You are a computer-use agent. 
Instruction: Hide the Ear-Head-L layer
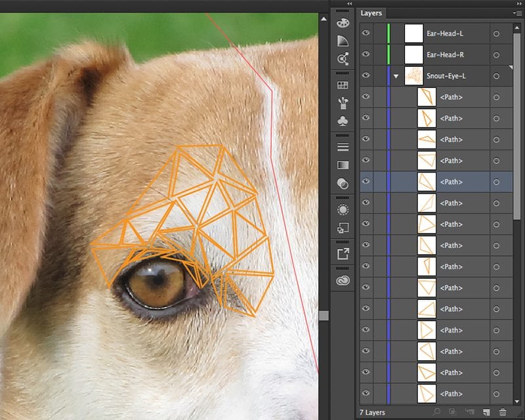point(366,33)
